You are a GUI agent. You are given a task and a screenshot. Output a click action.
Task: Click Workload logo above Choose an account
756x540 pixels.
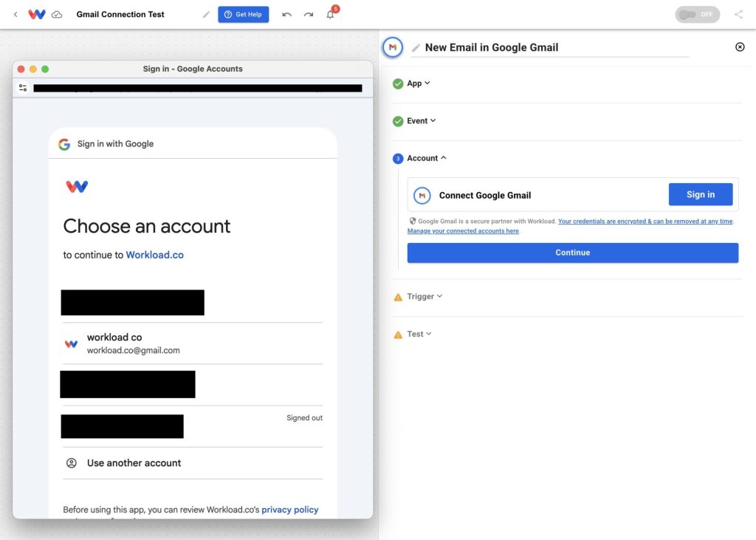[77, 186]
